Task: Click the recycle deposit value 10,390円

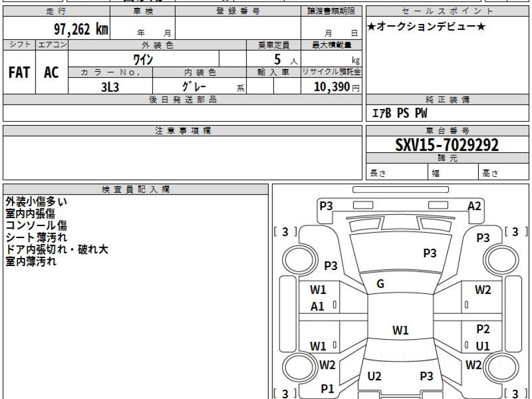Action: click(x=337, y=87)
